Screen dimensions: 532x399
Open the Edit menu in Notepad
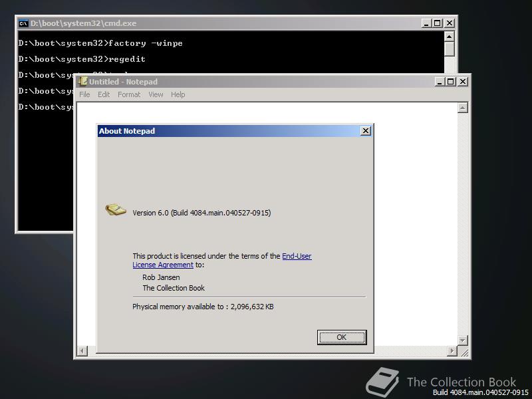pos(104,94)
